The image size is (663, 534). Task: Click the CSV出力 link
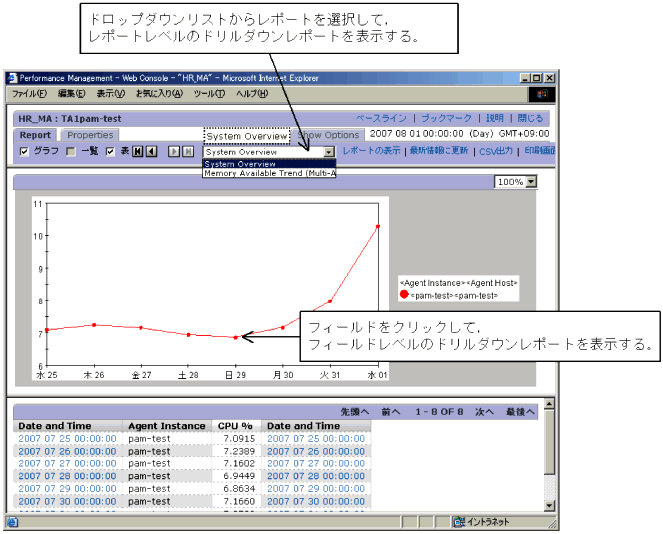click(496, 151)
